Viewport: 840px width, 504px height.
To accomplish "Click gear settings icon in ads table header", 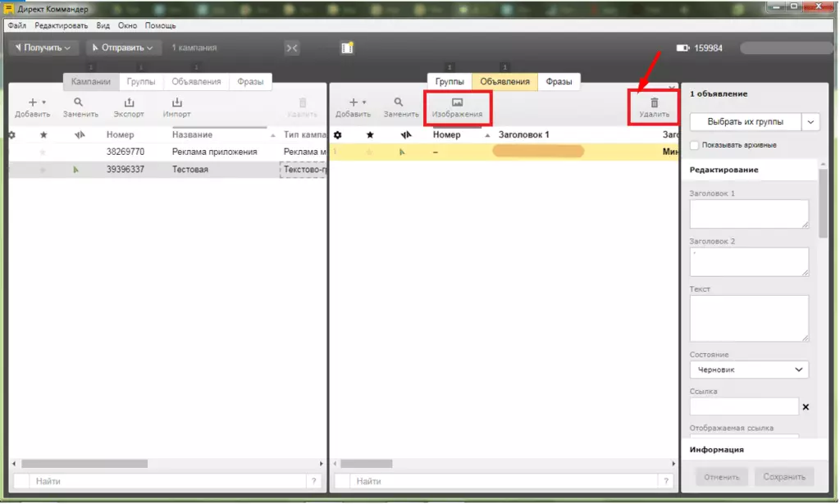I will coord(337,135).
